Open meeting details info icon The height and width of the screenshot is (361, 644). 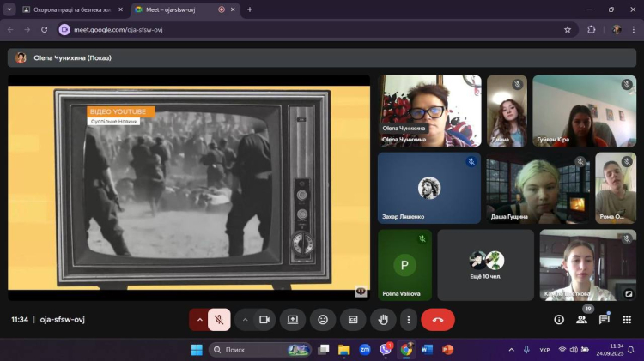click(559, 320)
